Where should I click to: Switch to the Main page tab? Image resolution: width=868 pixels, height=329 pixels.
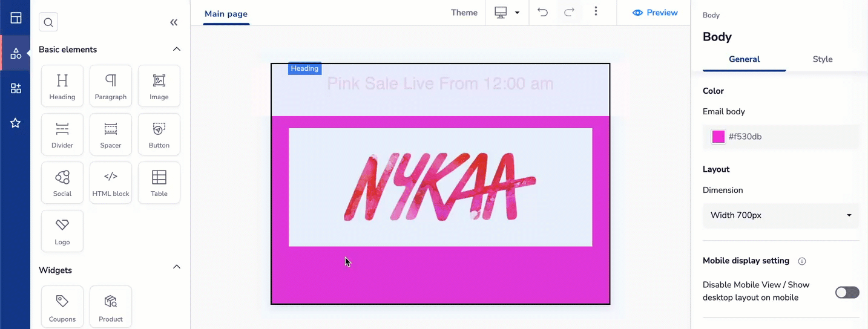pyautogui.click(x=226, y=14)
